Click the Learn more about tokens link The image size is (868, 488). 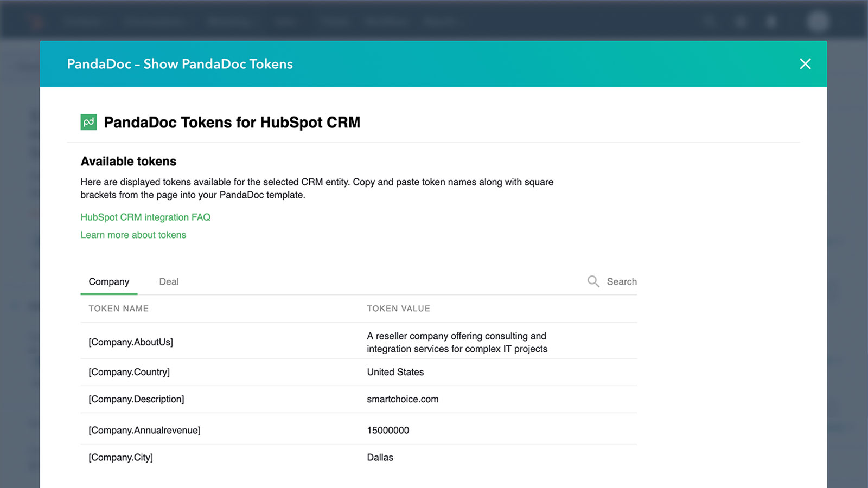click(133, 235)
